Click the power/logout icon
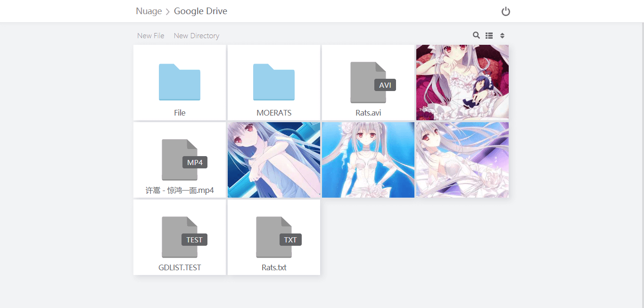 pyautogui.click(x=505, y=11)
